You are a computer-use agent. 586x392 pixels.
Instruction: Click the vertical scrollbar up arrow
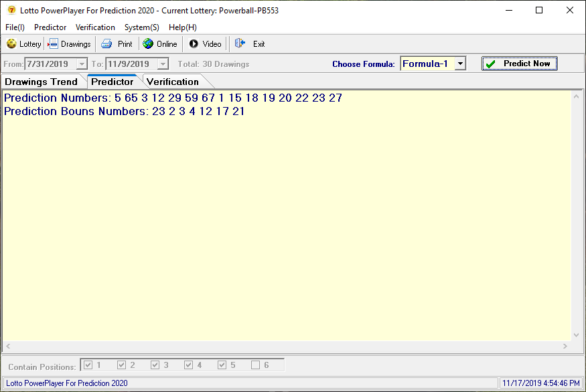point(576,97)
